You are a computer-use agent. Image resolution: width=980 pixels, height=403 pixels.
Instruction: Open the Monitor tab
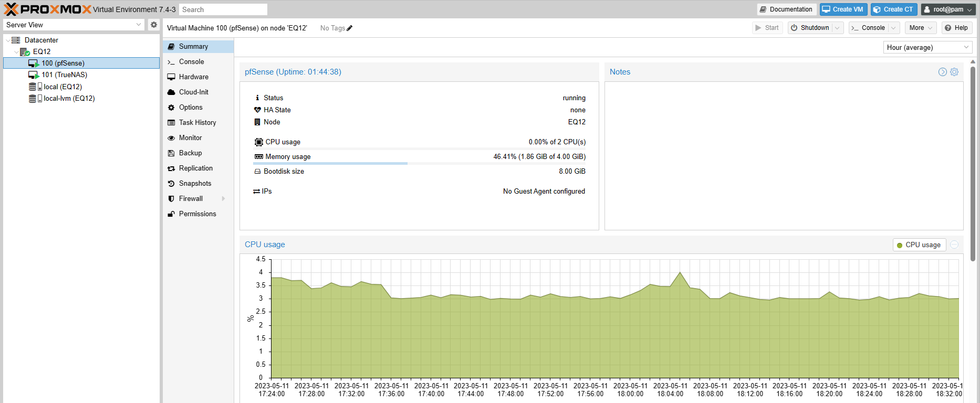pyautogui.click(x=198, y=137)
